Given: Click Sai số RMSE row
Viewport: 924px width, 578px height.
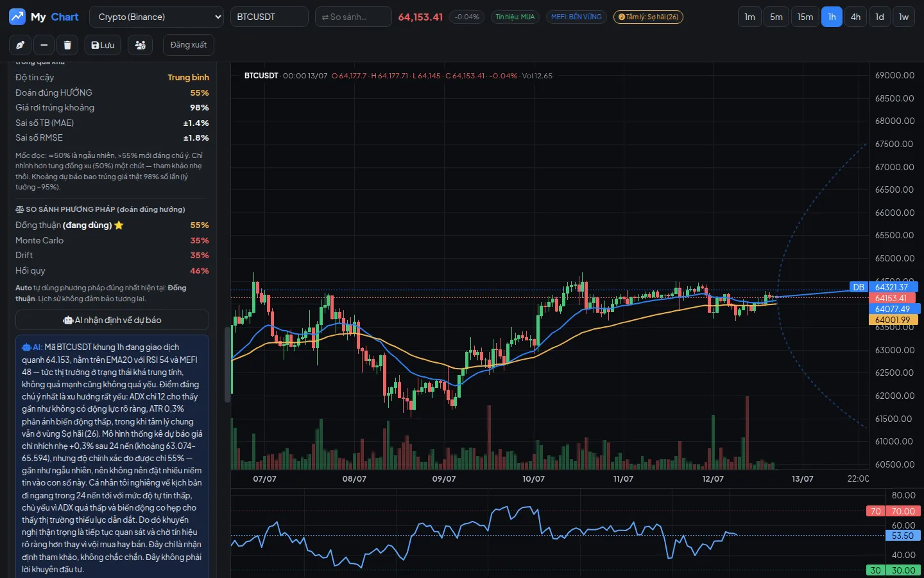Looking at the screenshot, I should [112, 137].
